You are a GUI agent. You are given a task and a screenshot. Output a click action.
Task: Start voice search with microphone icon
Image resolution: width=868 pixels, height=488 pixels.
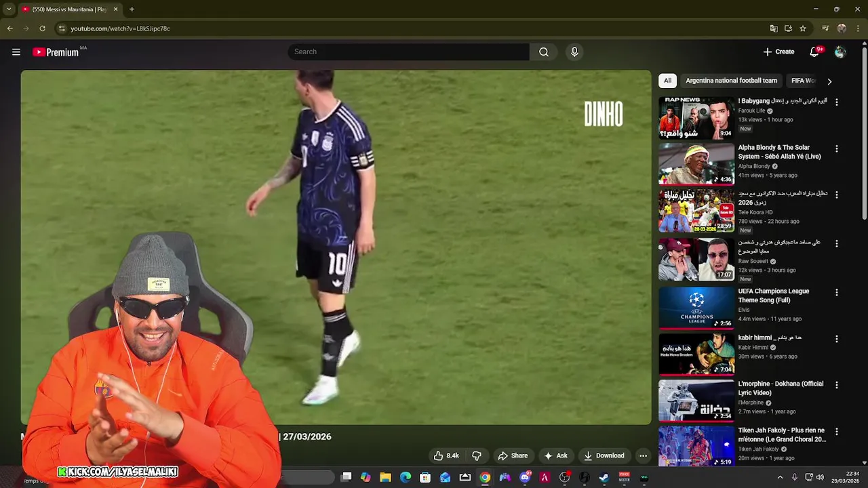(x=574, y=52)
